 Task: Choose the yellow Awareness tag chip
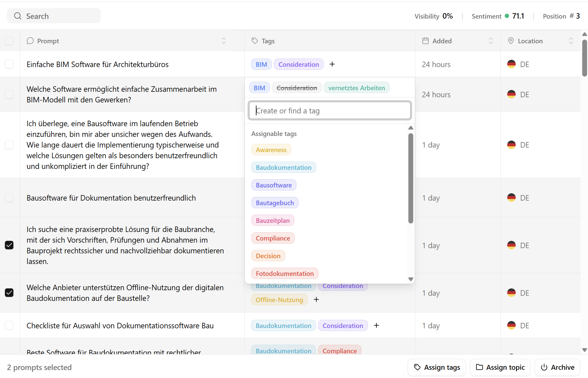coord(271,150)
